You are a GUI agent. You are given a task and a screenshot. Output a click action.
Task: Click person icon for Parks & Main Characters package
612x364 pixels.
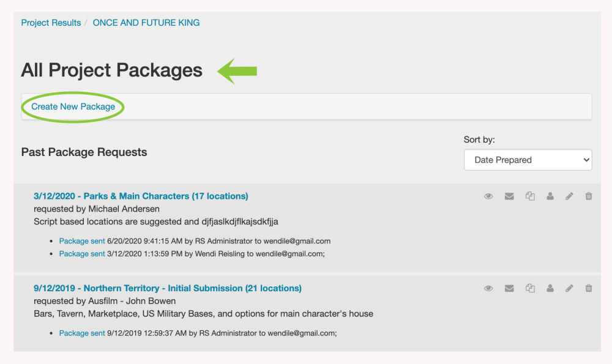pos(550,196)
